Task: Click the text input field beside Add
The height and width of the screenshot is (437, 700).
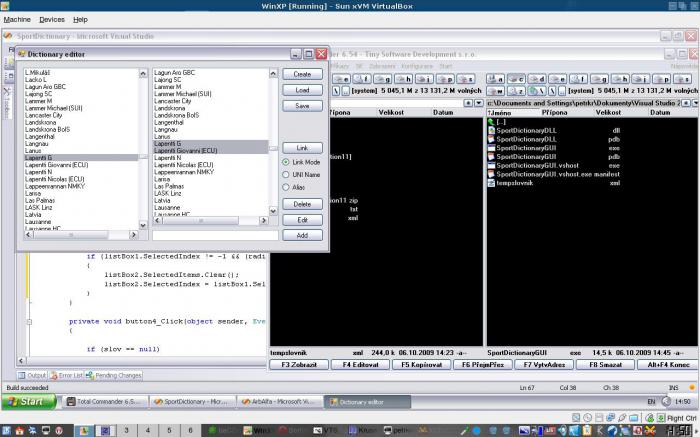Action: 215,235
